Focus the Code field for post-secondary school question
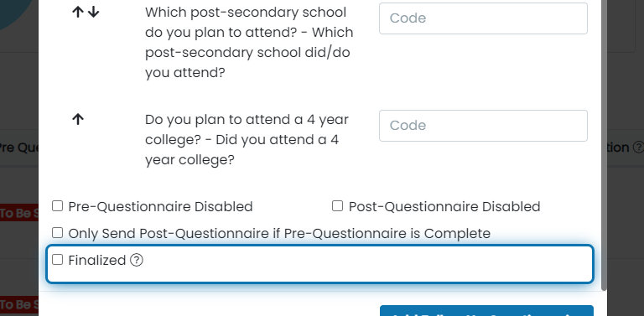This screenshot has height=316, width=644. [483, 18]
